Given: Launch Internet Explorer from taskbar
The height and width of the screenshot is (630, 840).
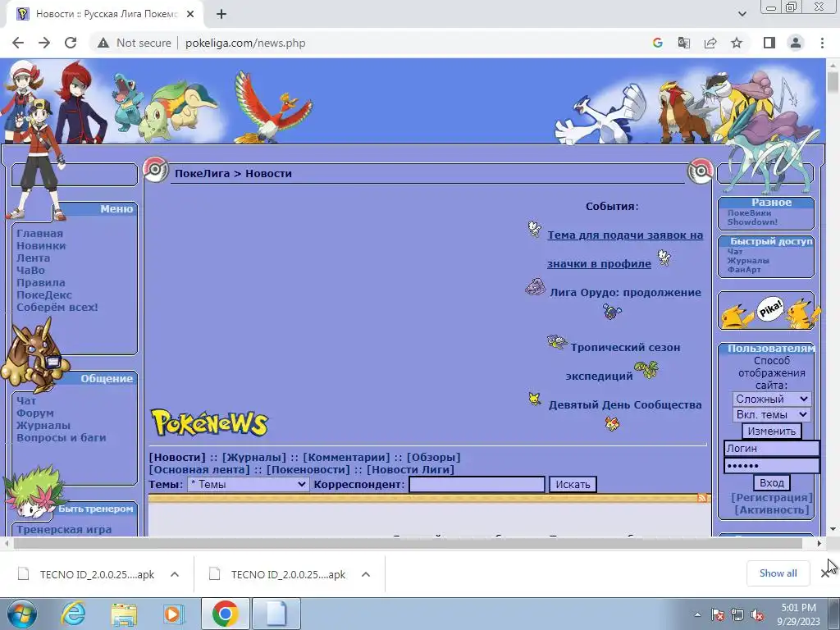Looking at the screenshot, I should pos(73,614).
